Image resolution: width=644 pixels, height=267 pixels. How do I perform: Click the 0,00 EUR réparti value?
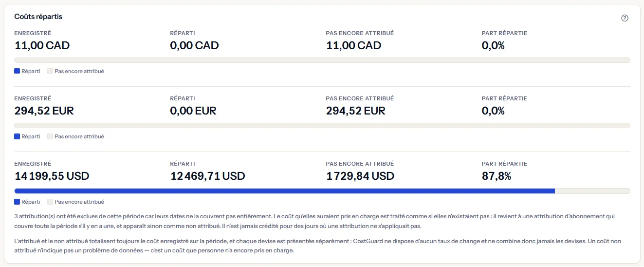point(193,111)
